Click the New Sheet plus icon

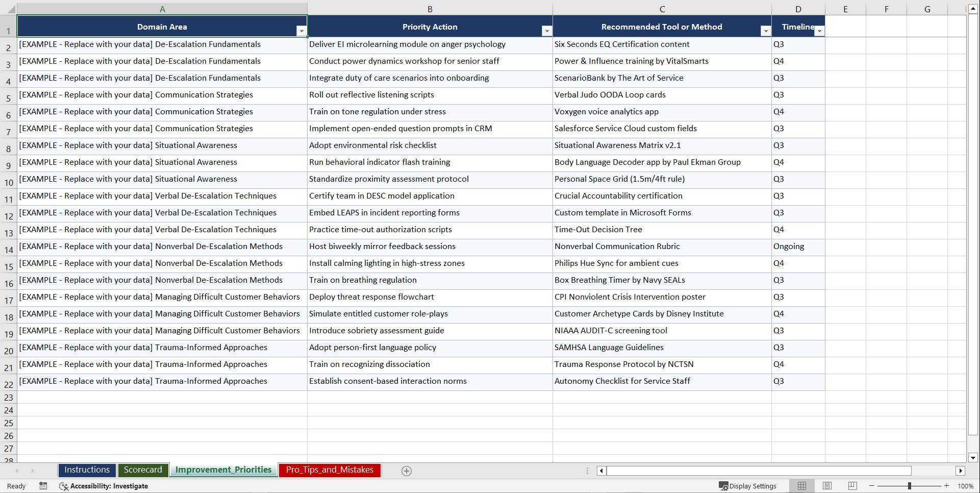pos(407,471)
